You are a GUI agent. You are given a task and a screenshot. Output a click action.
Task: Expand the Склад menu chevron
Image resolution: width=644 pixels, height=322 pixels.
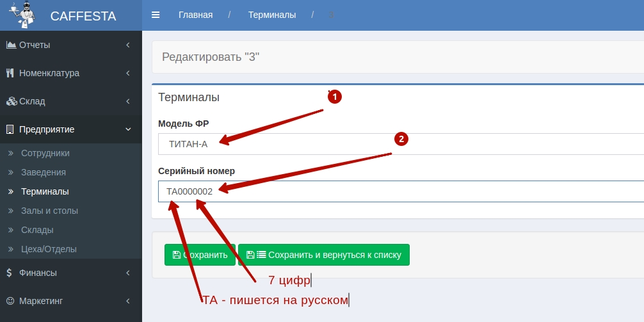click(x=128, y=101)
